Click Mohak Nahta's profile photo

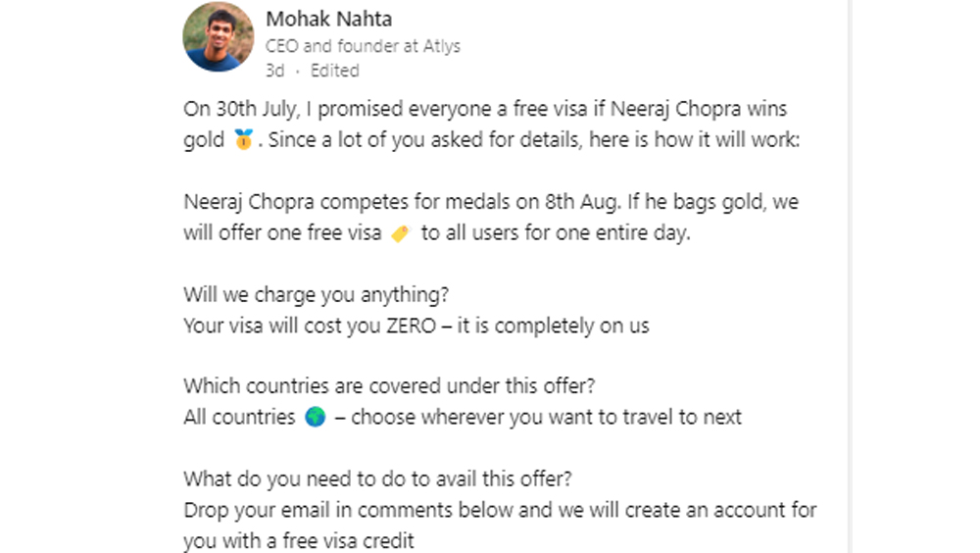click(x=218, y=37)
